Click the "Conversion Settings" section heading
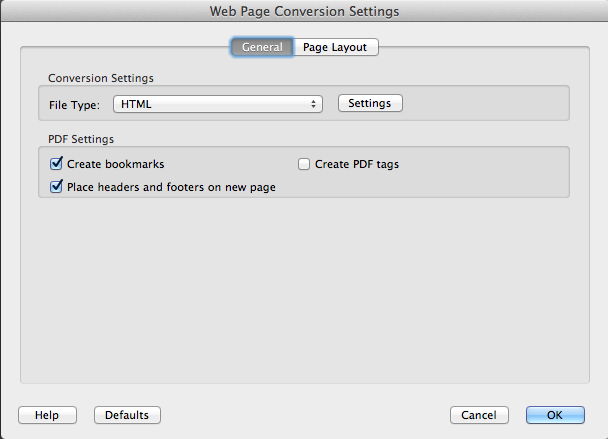608x439 pixels. coord(101,77)
